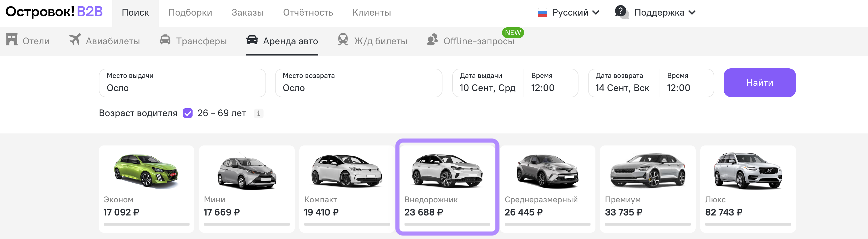This screenshot has width=868, height=239.
Task: Click the car icon for Аренда авто
Action: pos(252,40)
